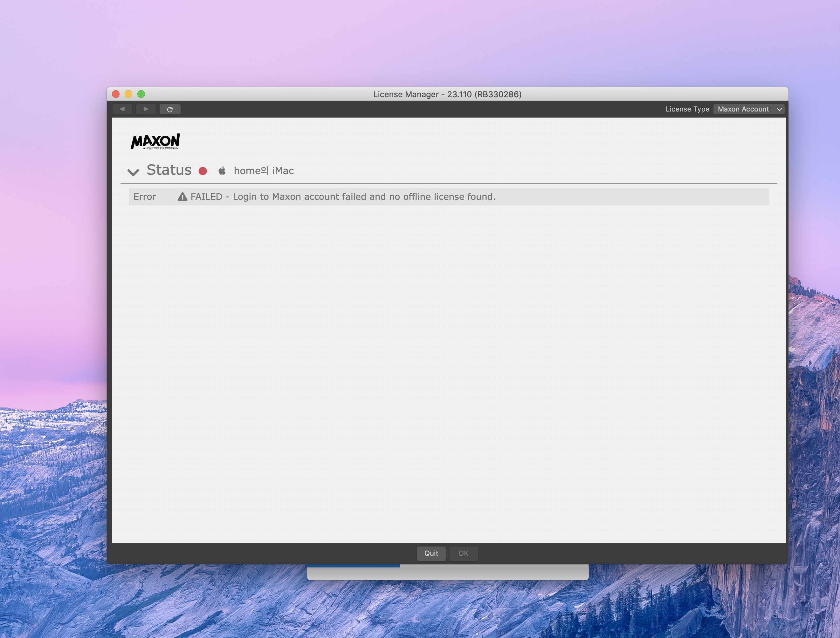
Task: Click the Status heading
Action: [x=169, y=170]
